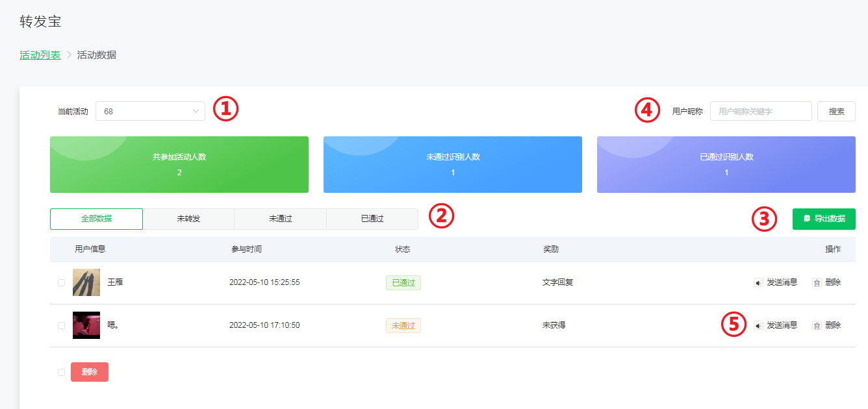Click the 用户信息 column header
This screenshot has height=409, width=868.
coord(90,250)
